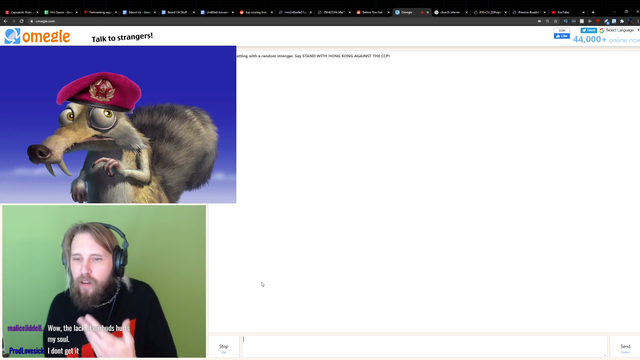Click the red extension icon in toolbar
The image size is (640, 360).
[598, 21]
